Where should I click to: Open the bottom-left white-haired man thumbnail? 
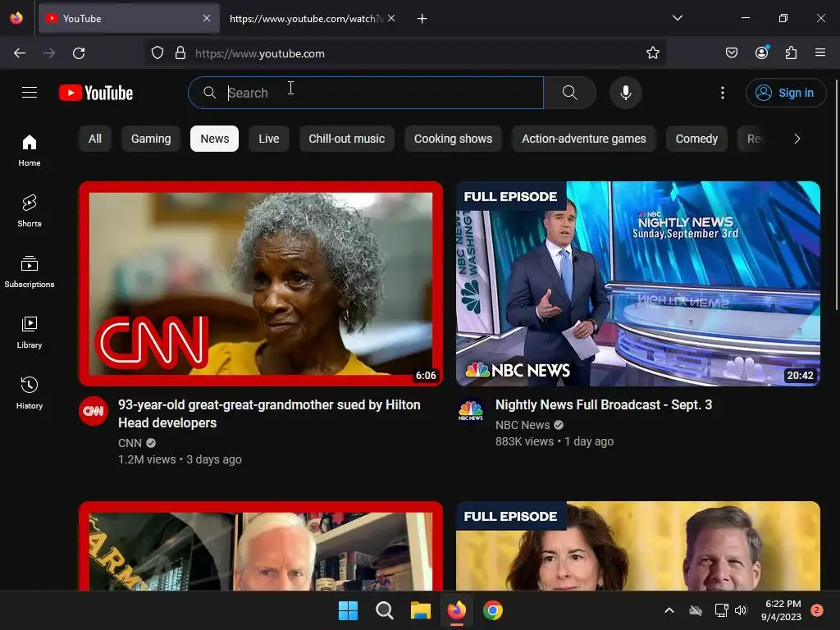[x=261, y=546]
